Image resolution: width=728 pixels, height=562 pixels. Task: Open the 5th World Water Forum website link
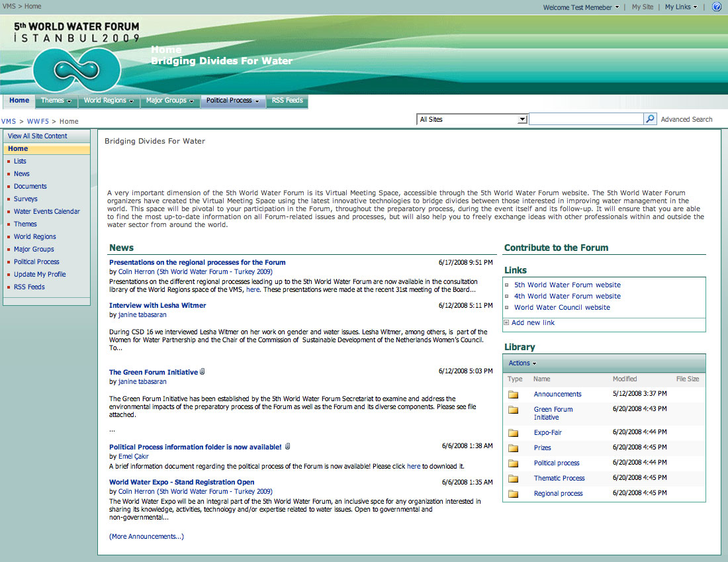(567, 285)
